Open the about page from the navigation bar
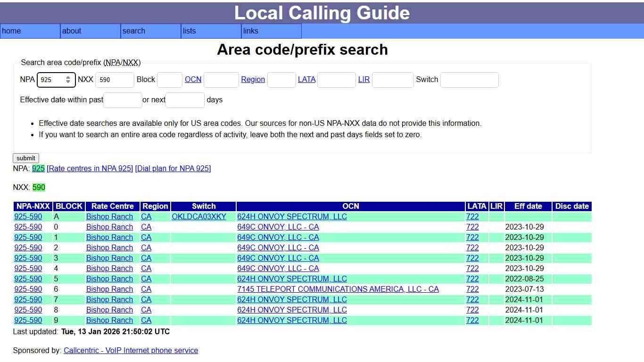Image resolution: width=644 pixels, height=362 pixels. click(x=72, y=31)
